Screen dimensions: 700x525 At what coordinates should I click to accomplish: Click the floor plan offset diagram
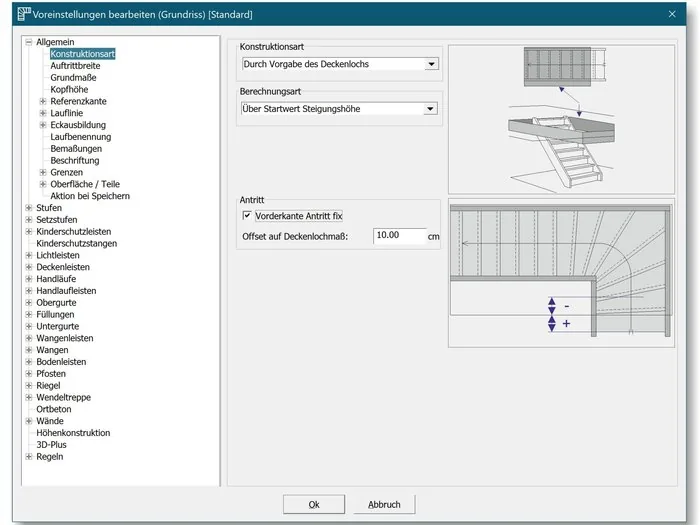click(x=561, y=273)
